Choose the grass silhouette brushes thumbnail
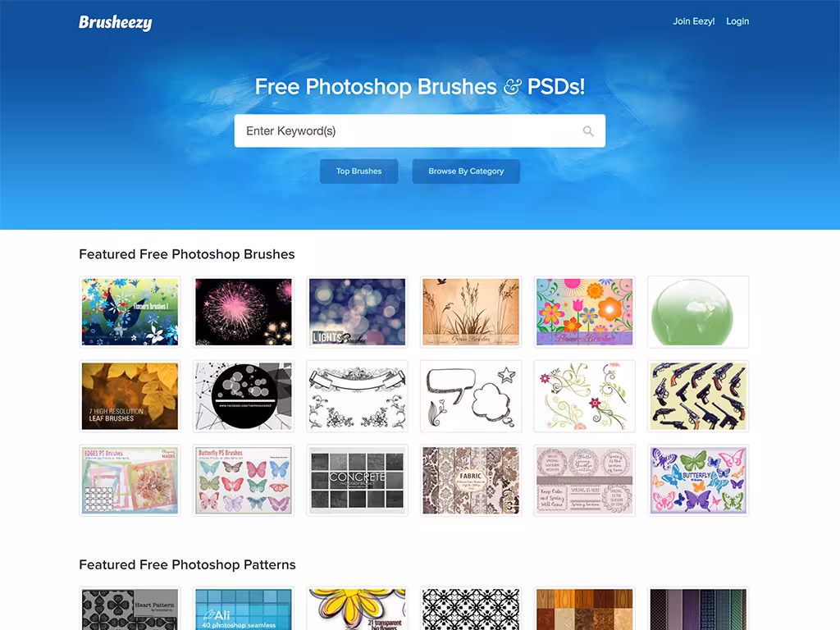 471,312
